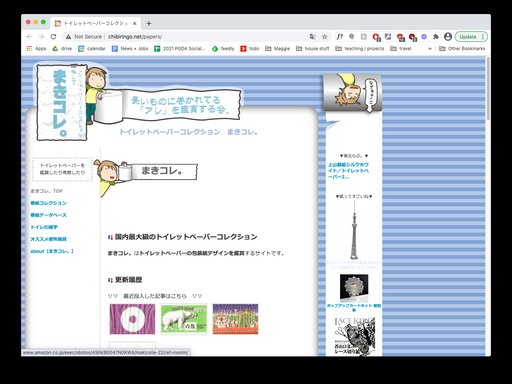Open the 巻紙データベース sidebar link
The height and width of the screenshot is (384, 512).
tap(48, 215)
